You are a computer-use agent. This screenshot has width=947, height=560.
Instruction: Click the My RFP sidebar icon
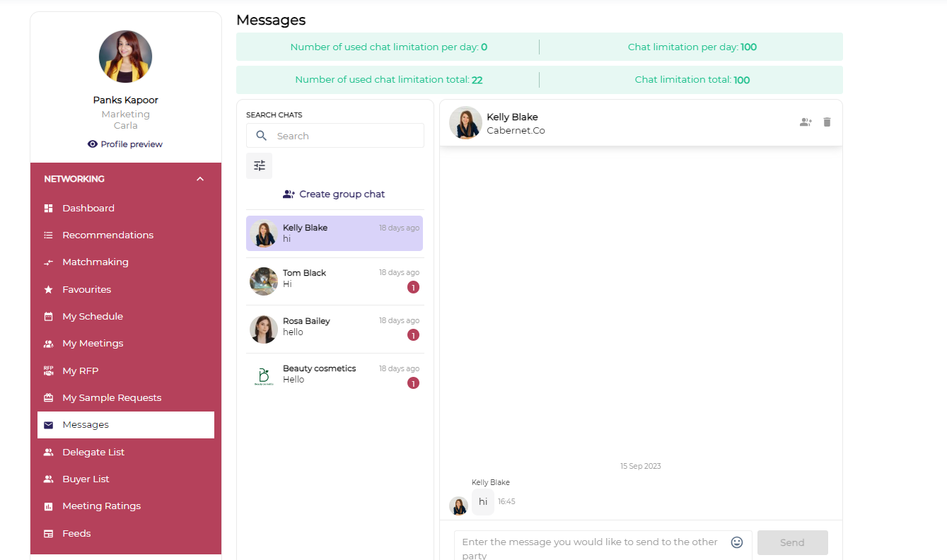tap(49, 371)
